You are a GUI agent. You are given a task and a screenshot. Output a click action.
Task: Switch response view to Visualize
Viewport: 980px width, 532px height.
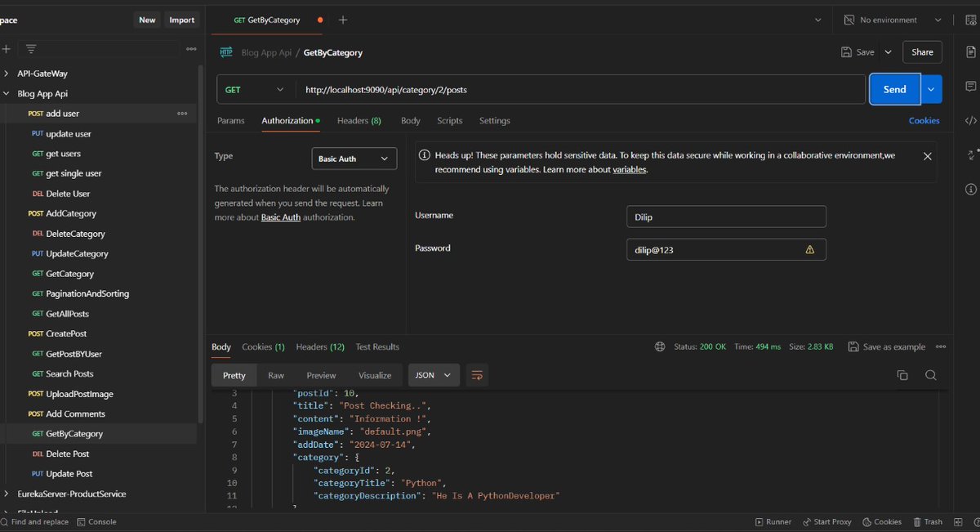[x=375, y=375]
